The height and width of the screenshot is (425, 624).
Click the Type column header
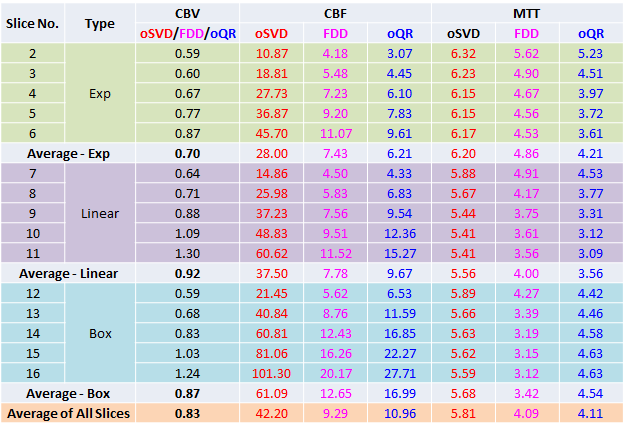(x=99, y=23)
